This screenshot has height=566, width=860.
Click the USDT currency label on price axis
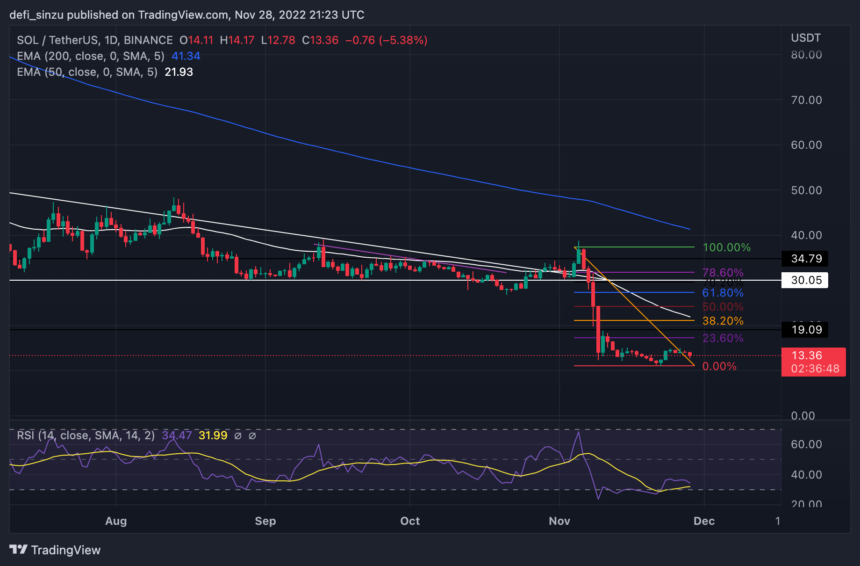pyautogui.click(x=805, y=36)
